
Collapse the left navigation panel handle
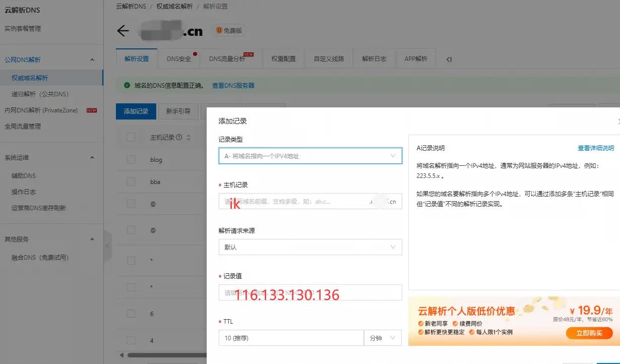[107, 246]
